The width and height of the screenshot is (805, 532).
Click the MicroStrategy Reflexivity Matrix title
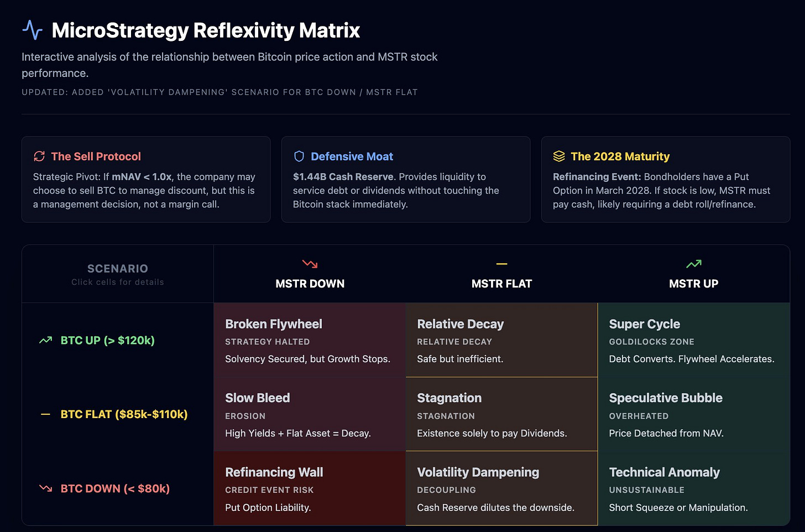[206, 30]
